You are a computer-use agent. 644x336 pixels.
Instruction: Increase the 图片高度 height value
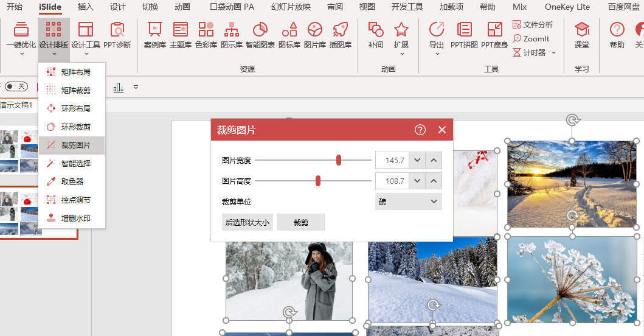click(434, 181)
